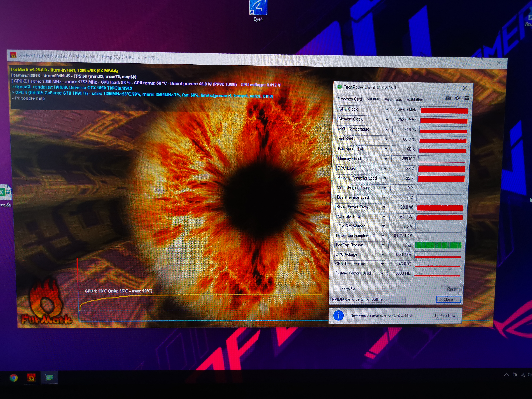
Task: Switch to the Advanced tab
Action: point(393,100)
